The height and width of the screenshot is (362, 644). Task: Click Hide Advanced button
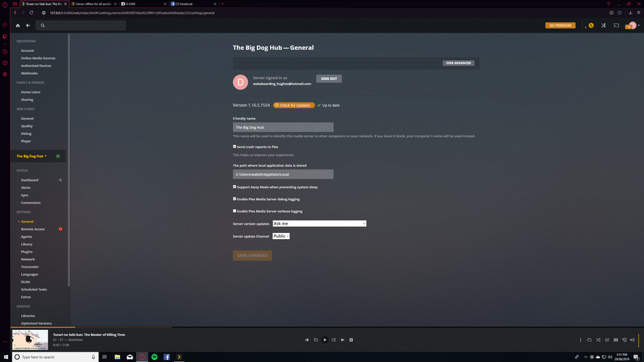tap(458, 63)
